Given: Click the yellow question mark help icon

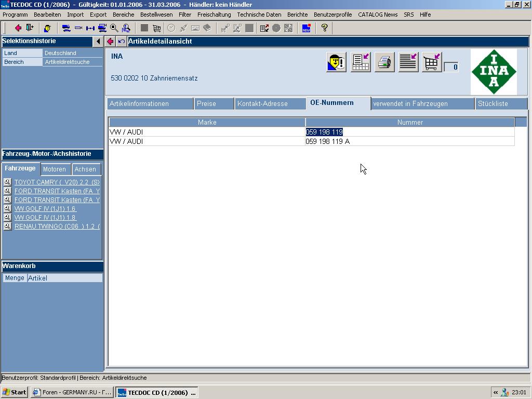Looking at the screenshot, I should [325, 28].
